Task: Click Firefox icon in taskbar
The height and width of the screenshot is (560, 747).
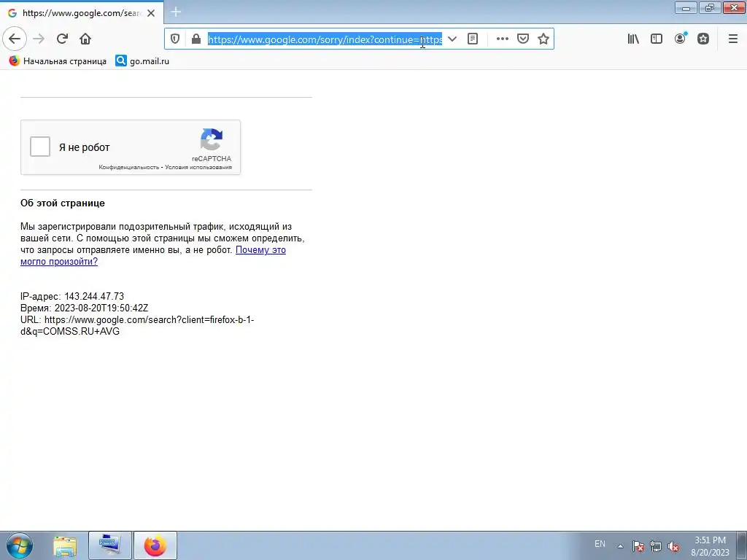Action: pyautogui.click(x=155, y=545)
